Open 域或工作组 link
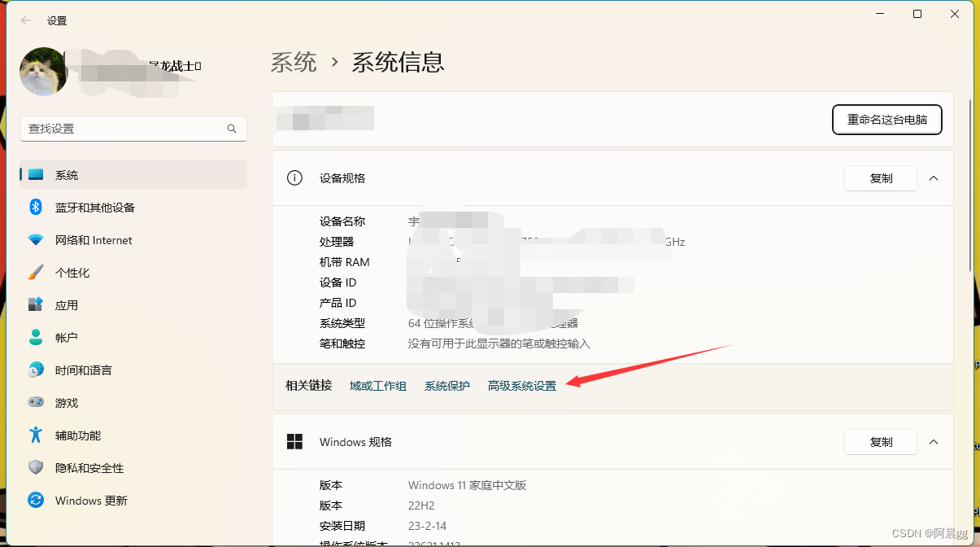Screen dimensions: 980x547 [x=378, y=386]
